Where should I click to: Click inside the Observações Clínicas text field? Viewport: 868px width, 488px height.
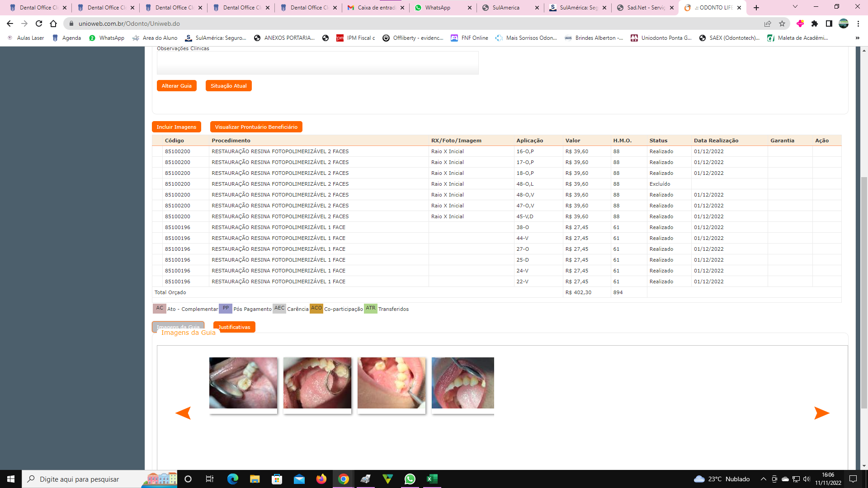317,62
